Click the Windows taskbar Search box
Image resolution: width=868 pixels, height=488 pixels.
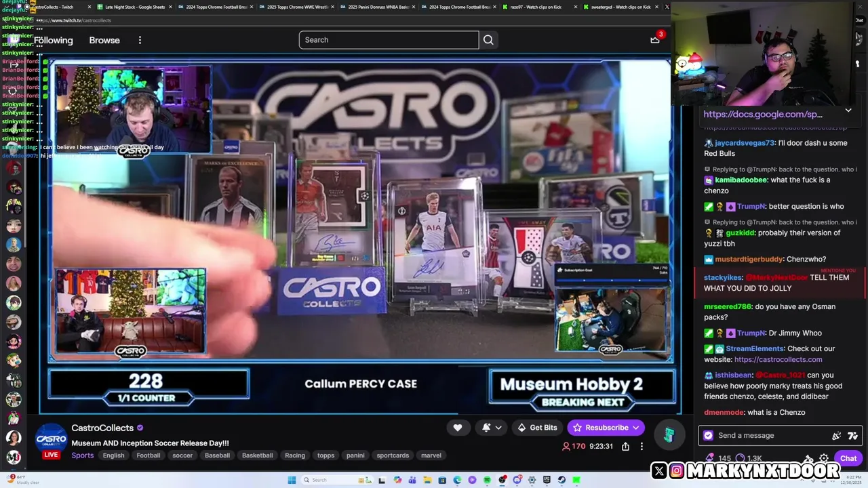tap(339, 480)
